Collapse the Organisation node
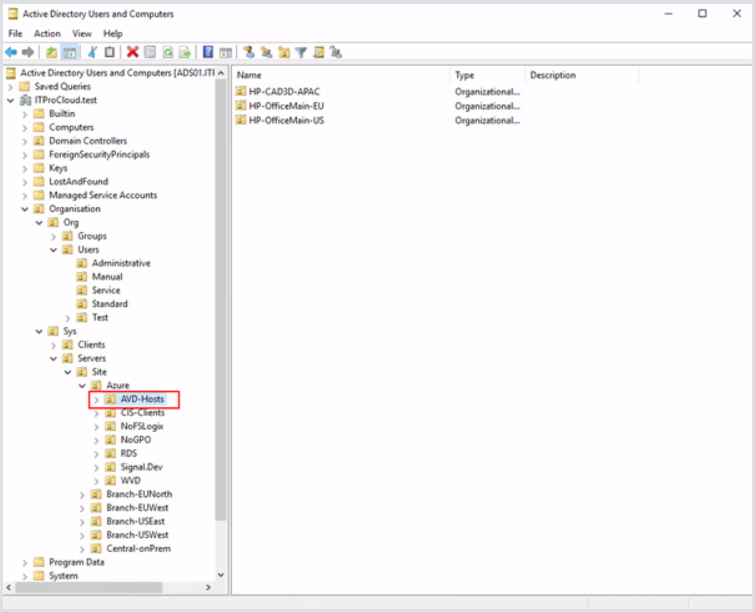The height and width of the screenshot is (612, 755). pos(25,209)
